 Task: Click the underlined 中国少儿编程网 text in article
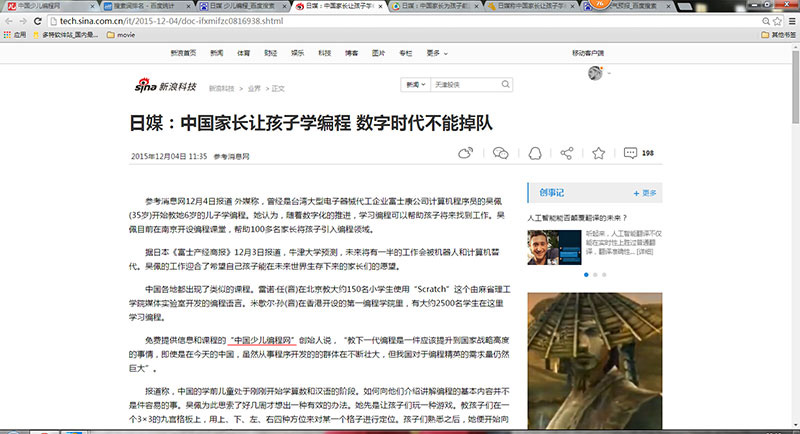pos(262,340)
